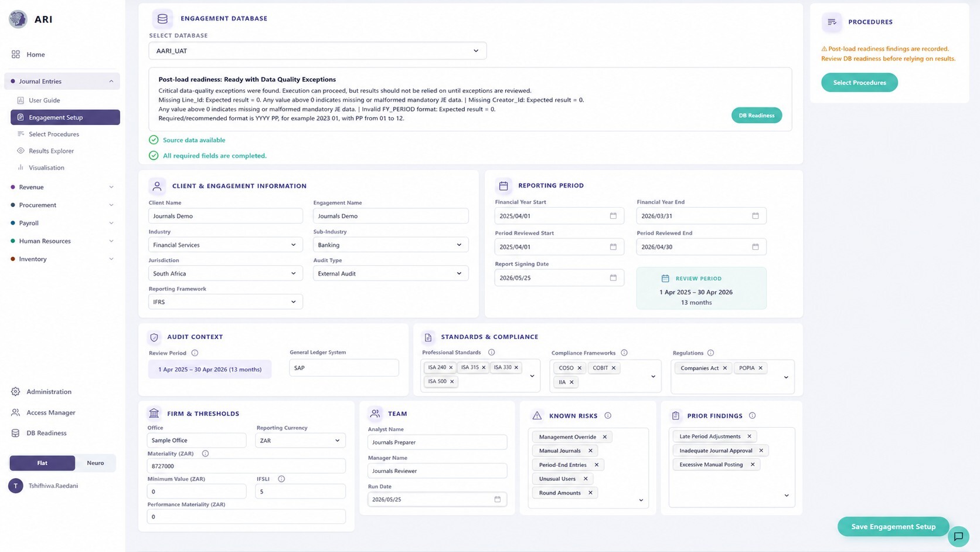Remove the Management Override risk tag
Screen dimensions: 980x552
[x=604, y=437]
